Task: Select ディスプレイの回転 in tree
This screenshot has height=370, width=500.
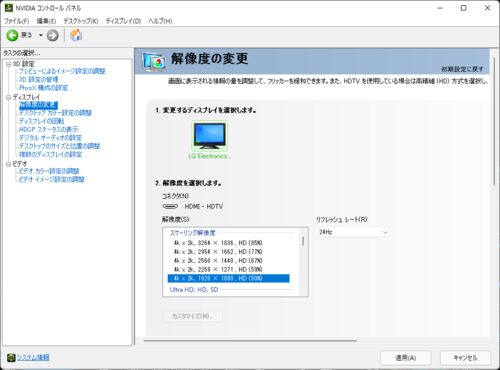Action: [x=41, y=121]
